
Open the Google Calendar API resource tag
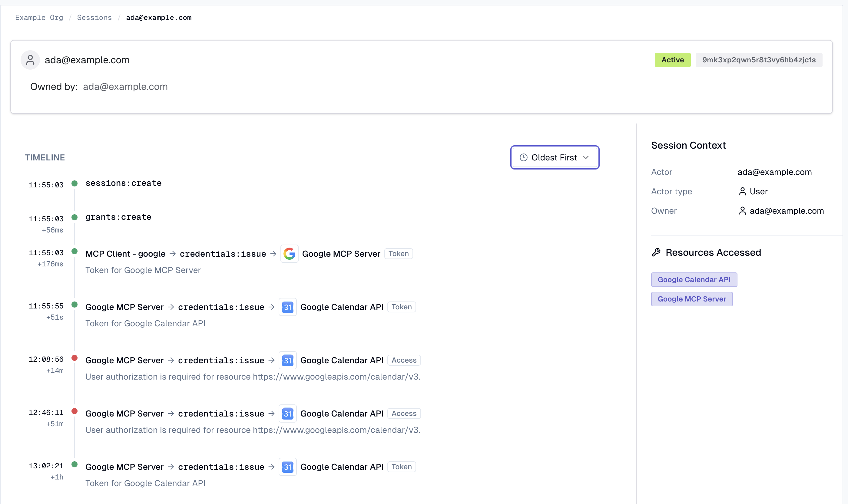point(694,280)
